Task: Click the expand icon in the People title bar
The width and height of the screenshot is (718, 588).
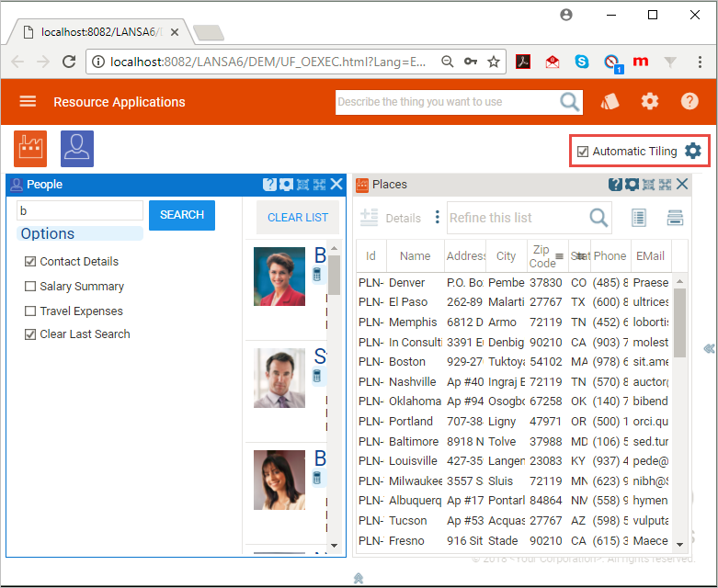Action: pyautogui.click(x=319, y=185)
